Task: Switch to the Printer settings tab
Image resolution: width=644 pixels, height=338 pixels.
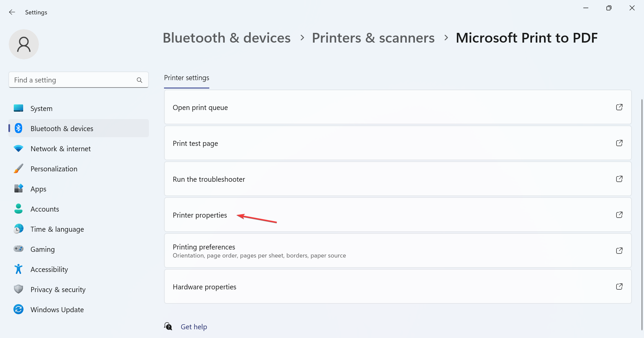Action: 186,78
